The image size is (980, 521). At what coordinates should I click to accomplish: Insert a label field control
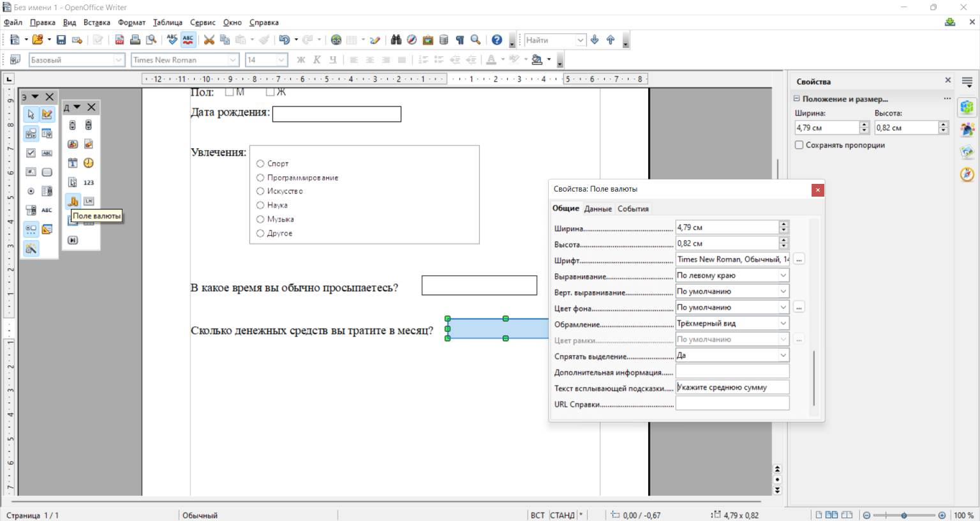click(47, 210)
